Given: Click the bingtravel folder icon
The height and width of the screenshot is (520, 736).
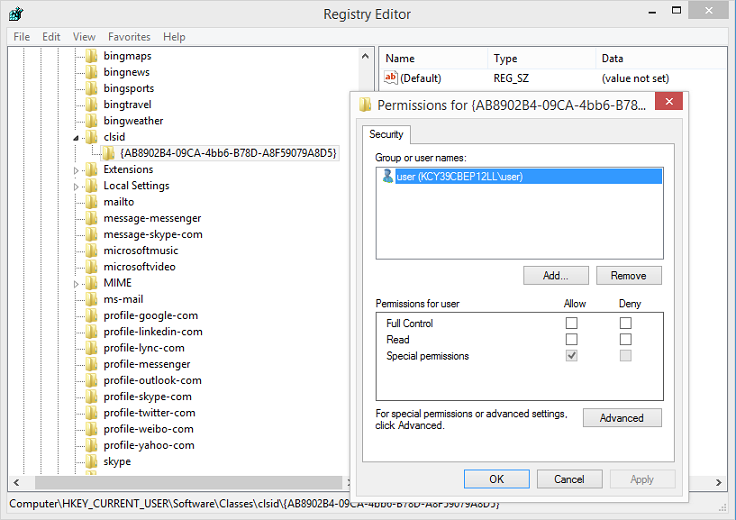Looking at the screenshot, I should click(x=92, y=105).
